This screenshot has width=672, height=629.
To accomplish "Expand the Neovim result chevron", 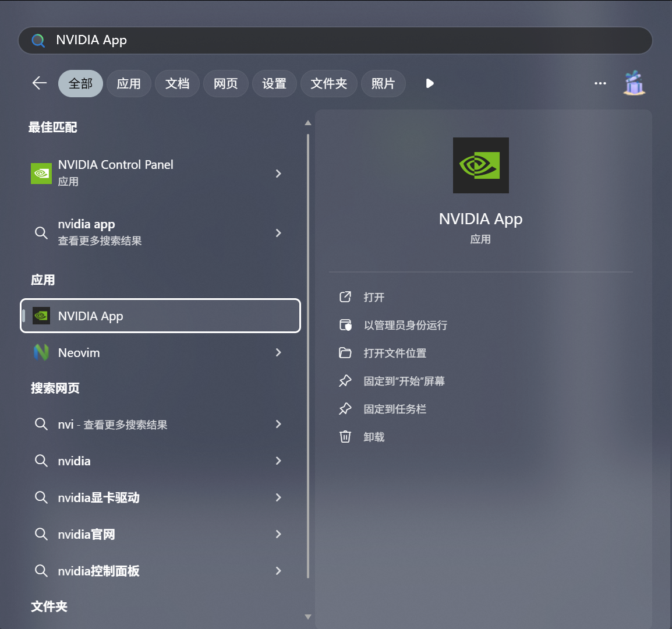I will click(x=278, y=352).
